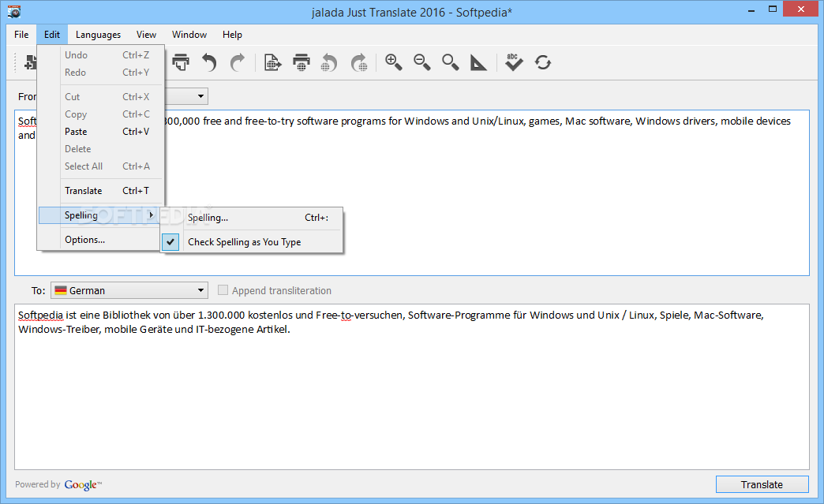Open the German target language dropdown
824x504 pixels.
129,290
